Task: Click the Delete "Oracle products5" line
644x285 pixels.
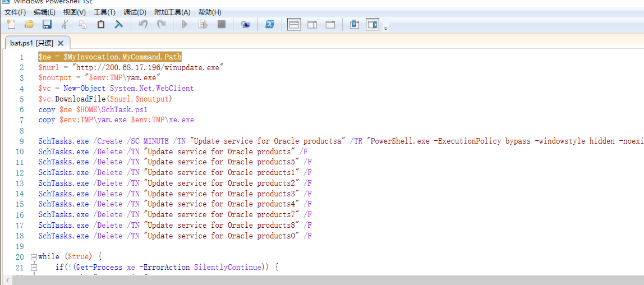Action: point(175,162)
